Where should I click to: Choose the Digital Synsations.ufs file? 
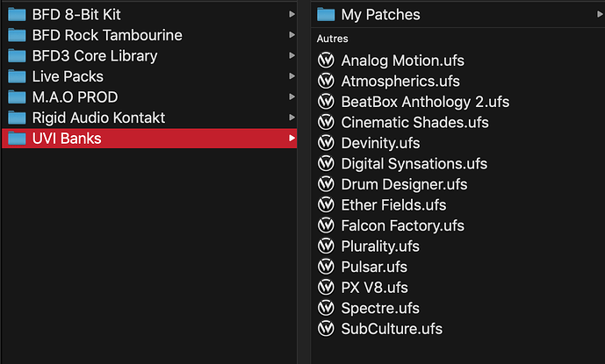point(414,164)
